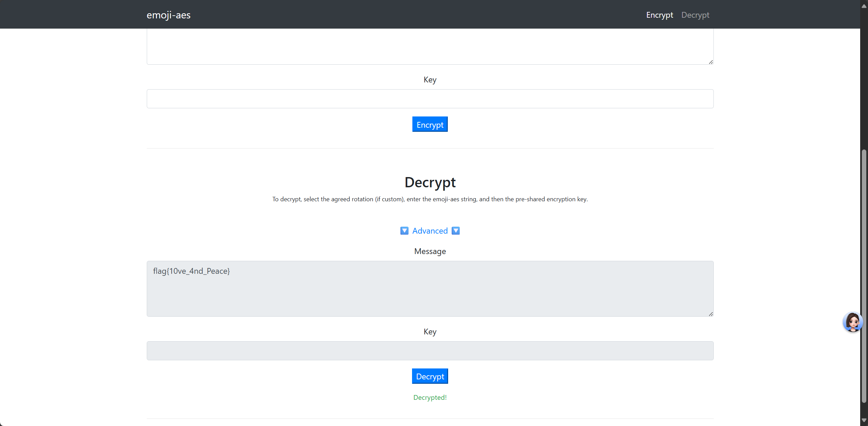The image size is (868, 426).
Task: Click the right down-arrow emoji beside Advanced
Action: coord(456,231)
